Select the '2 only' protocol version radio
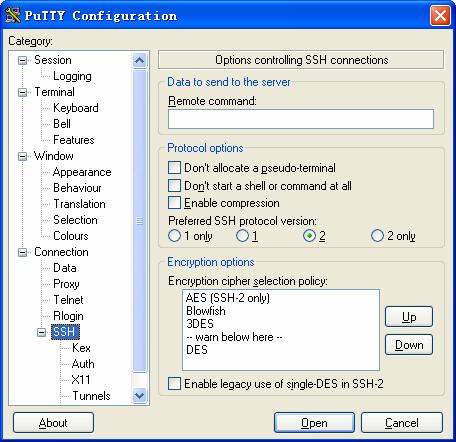The height and width of the screenshot is (442, 456). point(377,236)
